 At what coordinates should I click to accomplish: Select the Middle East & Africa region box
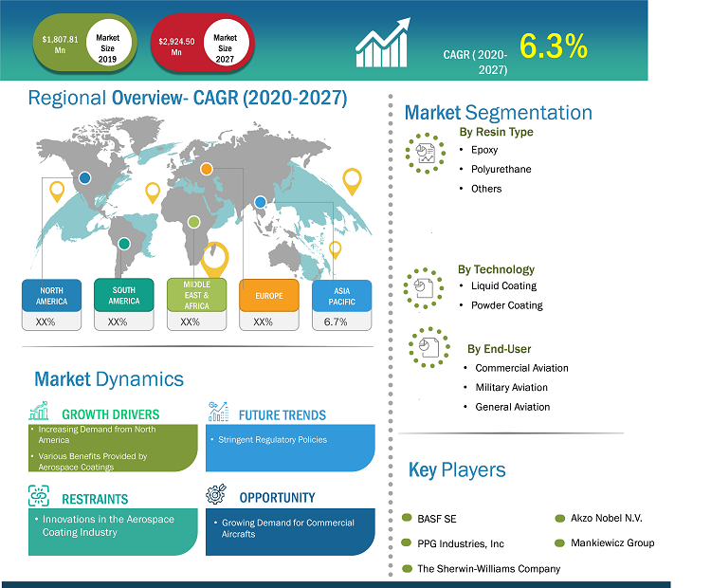pyautogui.click(x=197, y=304)
